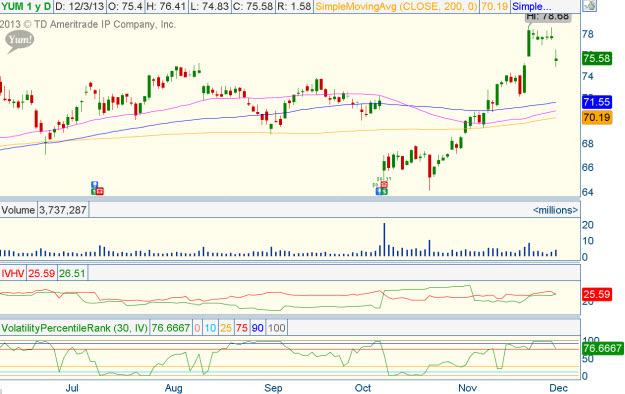Click the VolatilityPercentileRank (30, IV) study label
The height and width of the screenshot is (394, 625).
pos(75,328)
